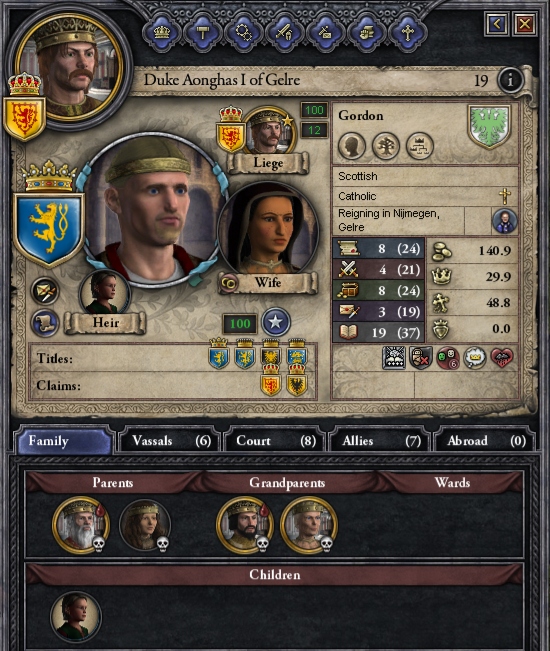
Task: Open the family tree chart icon under Gordon
Action: click(420, 146)
